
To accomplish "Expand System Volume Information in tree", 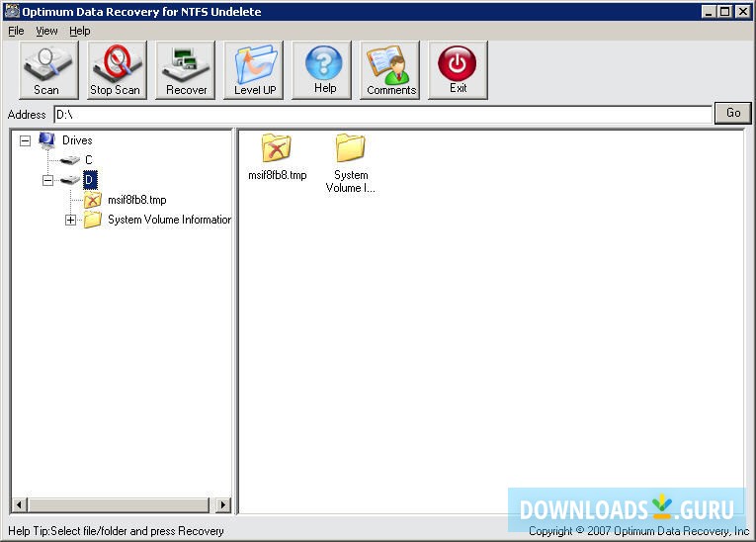I will coord(70,221).
